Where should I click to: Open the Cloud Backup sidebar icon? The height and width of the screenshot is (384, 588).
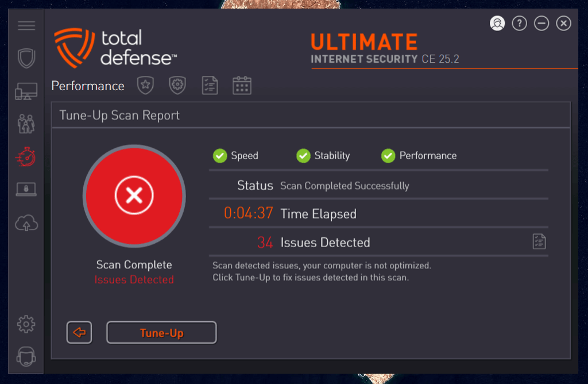pyautogui.click(x=26, y=223)
